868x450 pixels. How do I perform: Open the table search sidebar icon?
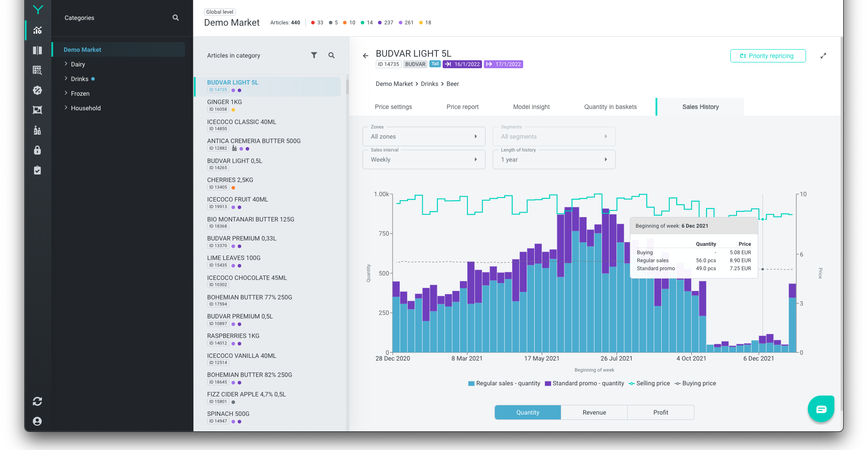point(38,70)
